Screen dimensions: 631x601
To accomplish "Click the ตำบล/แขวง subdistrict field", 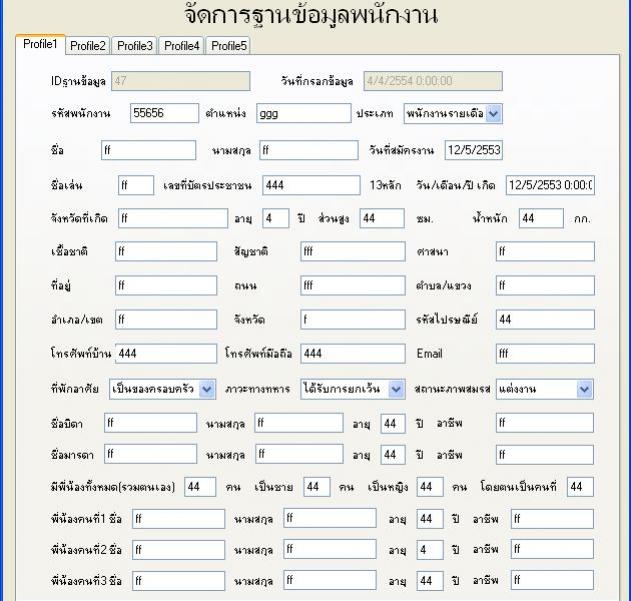I will click(545, 285).
